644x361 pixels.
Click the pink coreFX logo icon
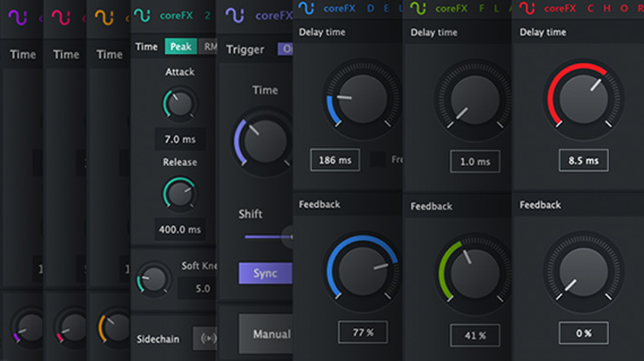coord(61,17)
